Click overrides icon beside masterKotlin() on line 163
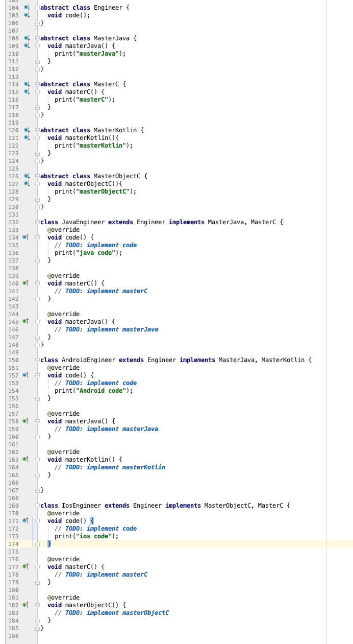Image resolution: width=353 pixels, height=644 pixels. (x=25, y=460)
